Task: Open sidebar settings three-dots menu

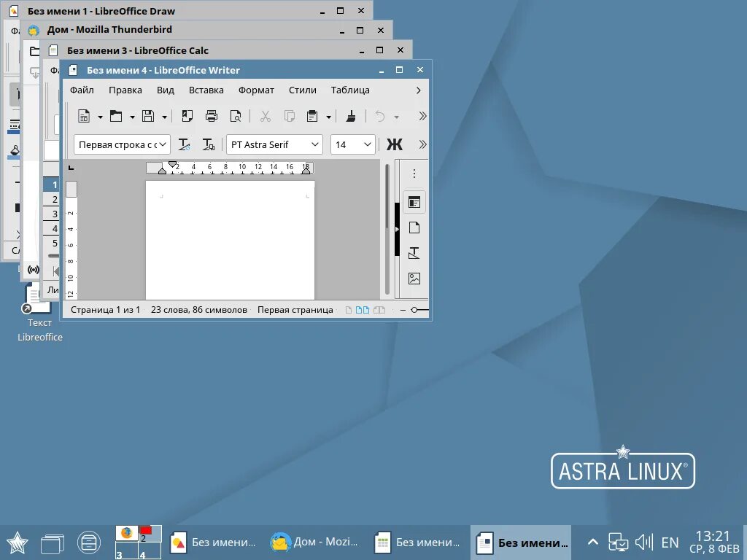Action: point(414,174)
